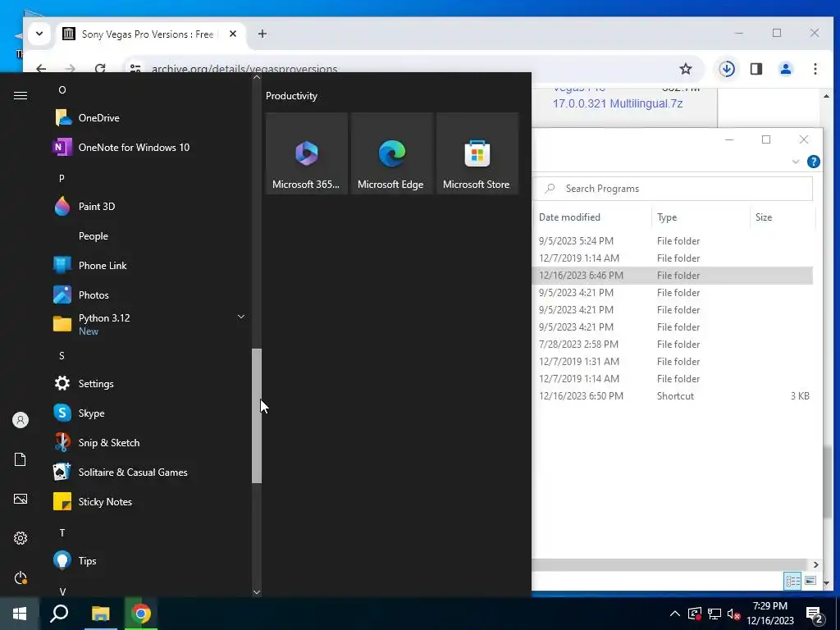Click the app list scroll up arrow
Viewport: 840px width, 630px height.
tap(257, 77)
